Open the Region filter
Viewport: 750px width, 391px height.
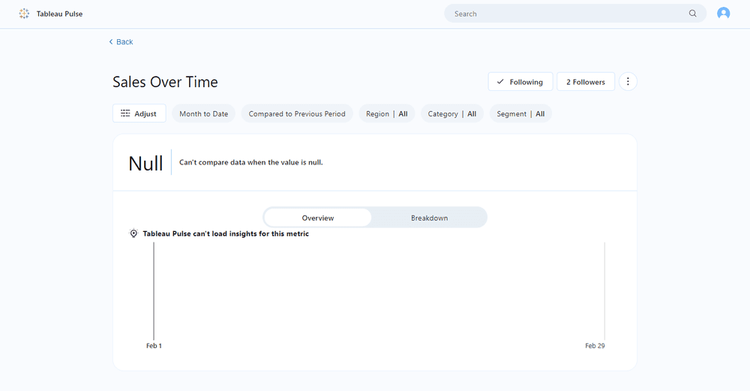[x=387, y=114]
